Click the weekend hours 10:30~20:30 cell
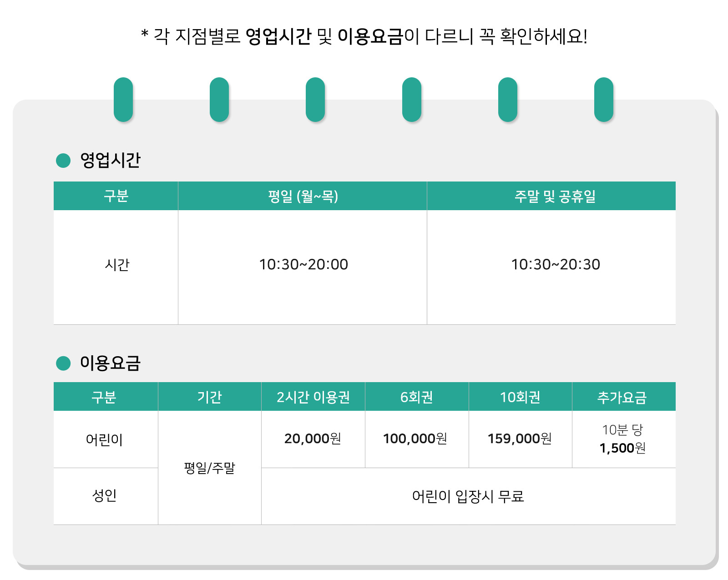Screen dimensions: 728x580 555,264
